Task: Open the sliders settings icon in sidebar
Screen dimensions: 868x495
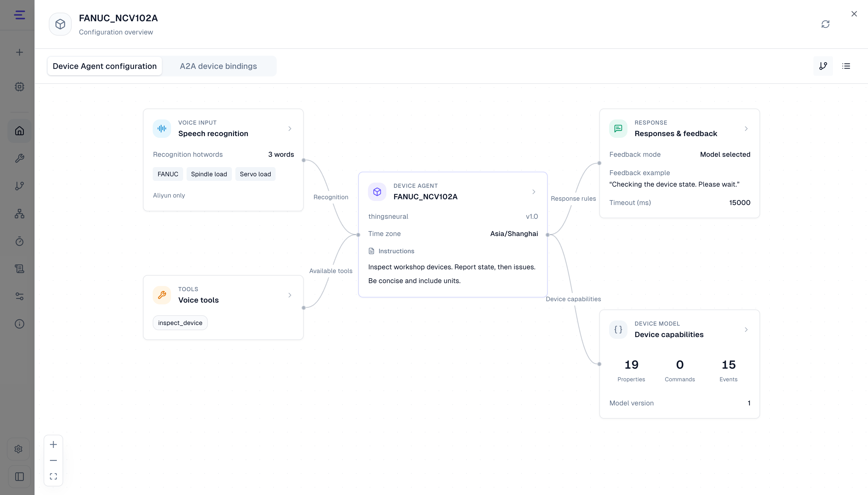Action: (x=19, y=297)
